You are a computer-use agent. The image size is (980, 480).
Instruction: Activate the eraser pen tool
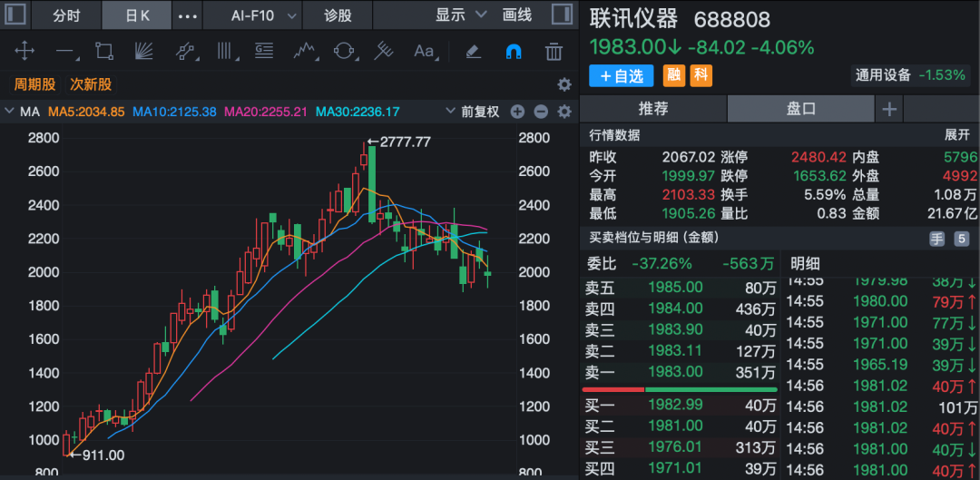coord(473,51)
